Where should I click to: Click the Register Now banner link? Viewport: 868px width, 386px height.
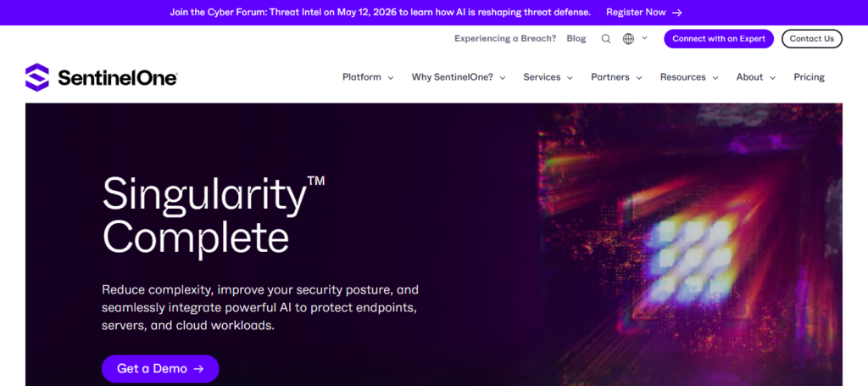pos(636,13)
